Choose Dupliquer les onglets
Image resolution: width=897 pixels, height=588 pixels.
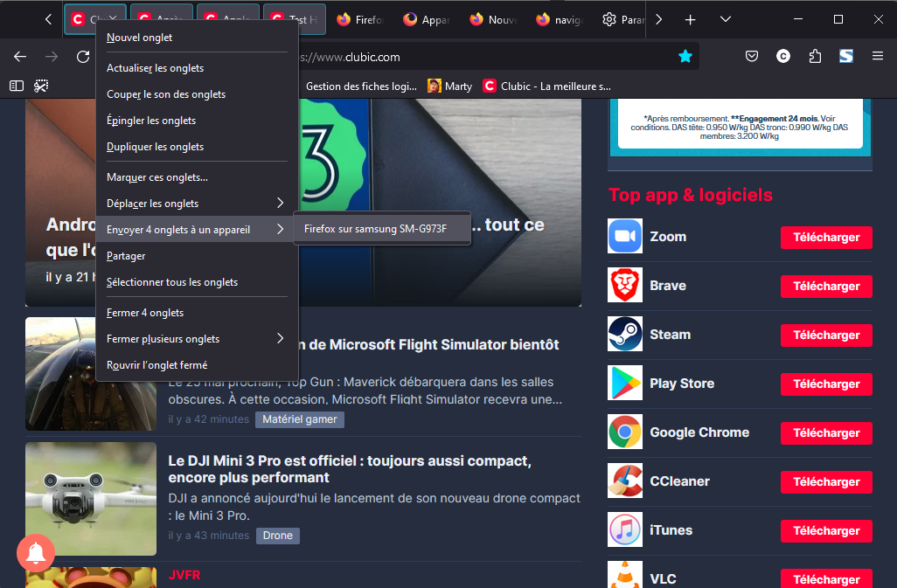click(198, 147)
